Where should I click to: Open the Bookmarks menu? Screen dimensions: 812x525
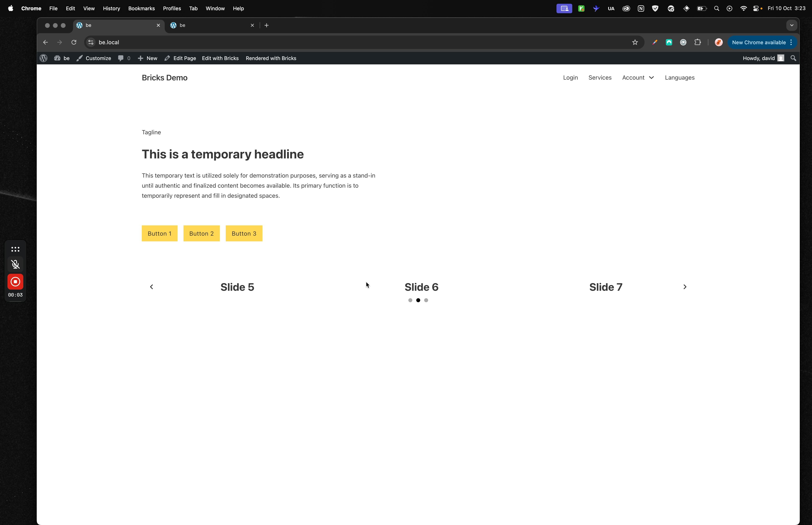[141, 8]
